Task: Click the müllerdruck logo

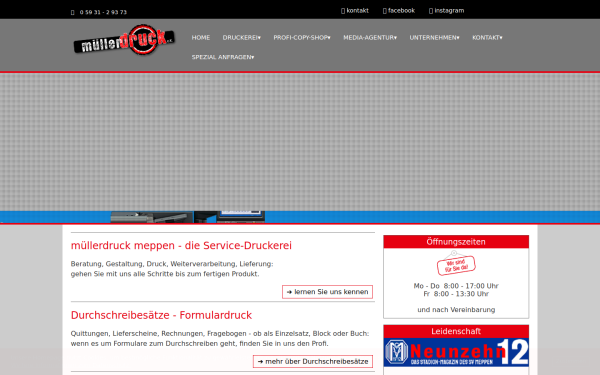Action: pyautogui.click(x=124, y=40)
